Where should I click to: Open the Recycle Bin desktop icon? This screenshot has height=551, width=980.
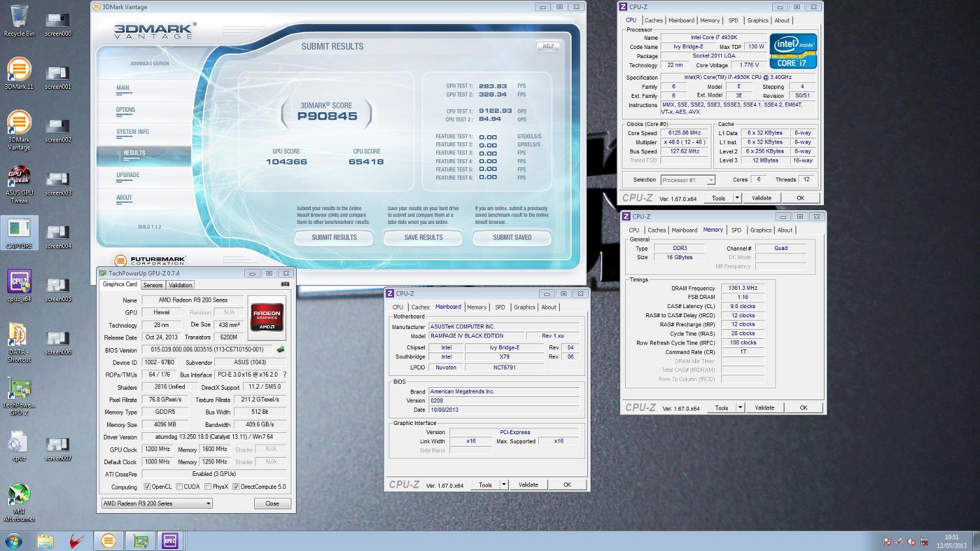19,21
